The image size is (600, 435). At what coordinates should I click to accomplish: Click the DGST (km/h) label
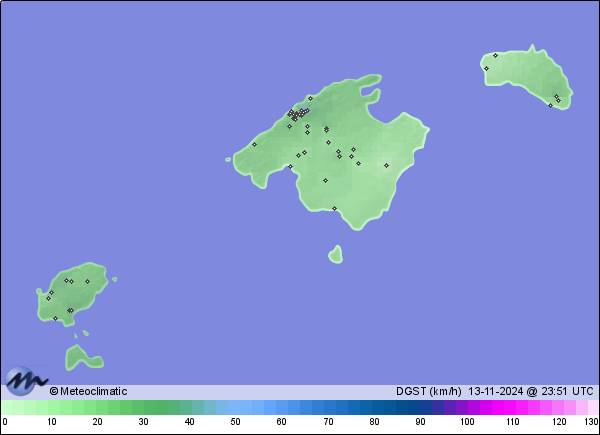(429, 391)
